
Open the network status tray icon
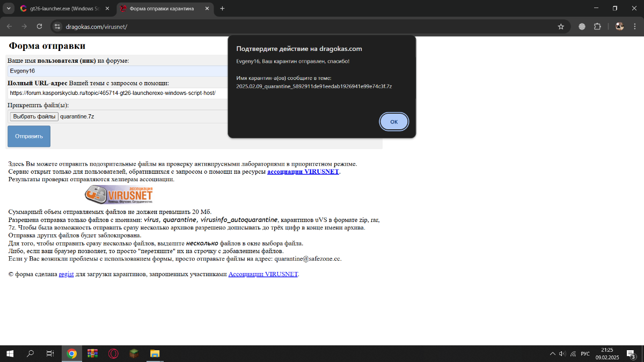click(573, 353)
